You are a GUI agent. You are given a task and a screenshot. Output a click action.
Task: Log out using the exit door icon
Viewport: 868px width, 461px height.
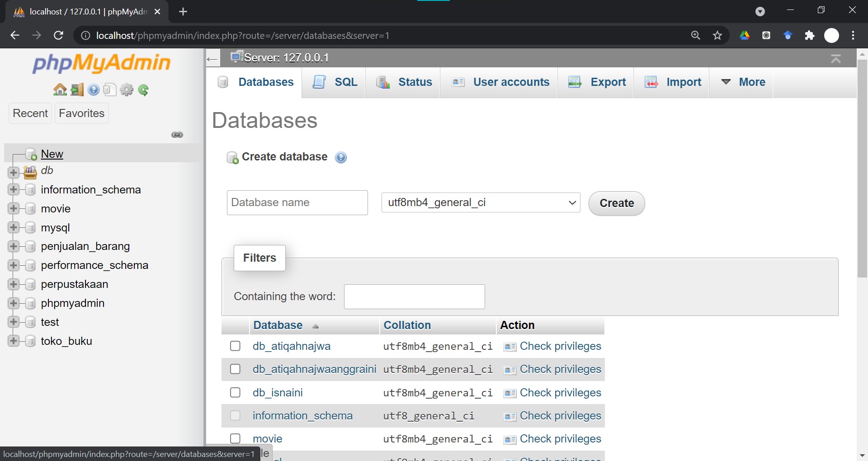click(x=77, y=89)
